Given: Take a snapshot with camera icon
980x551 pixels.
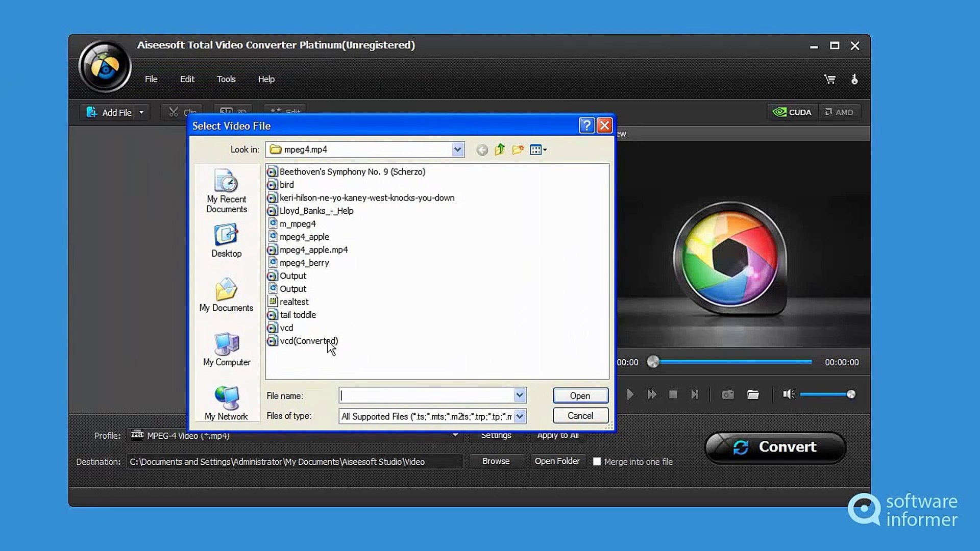Looking at the screenshot, I should [x=728, y=394].
